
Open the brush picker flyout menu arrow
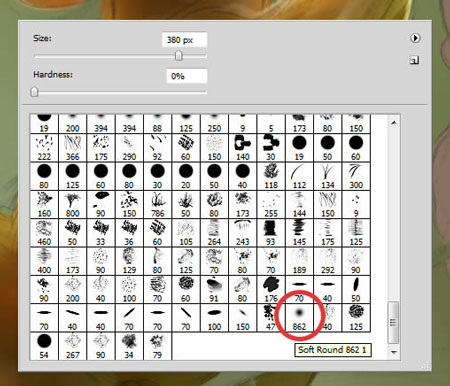coord(415,38)
